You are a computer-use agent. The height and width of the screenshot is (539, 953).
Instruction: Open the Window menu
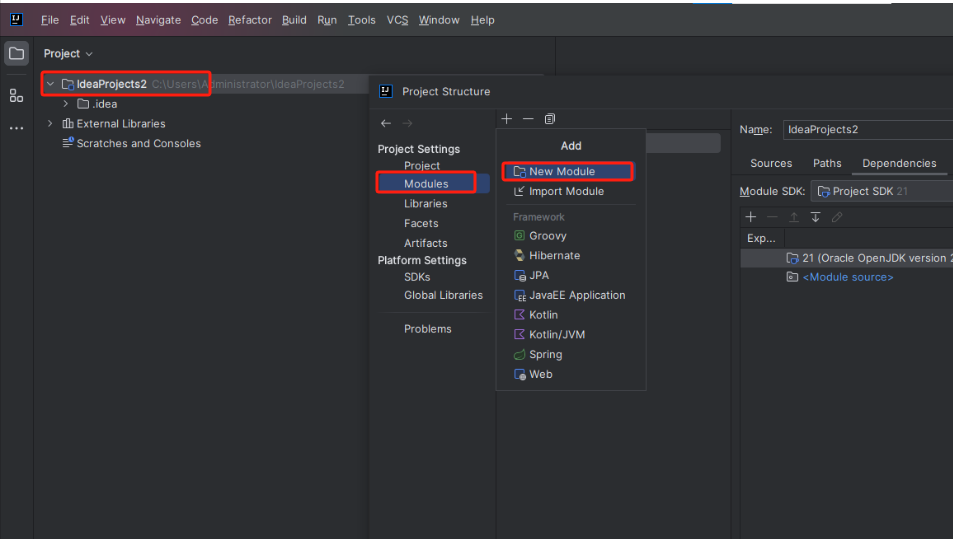439,20
